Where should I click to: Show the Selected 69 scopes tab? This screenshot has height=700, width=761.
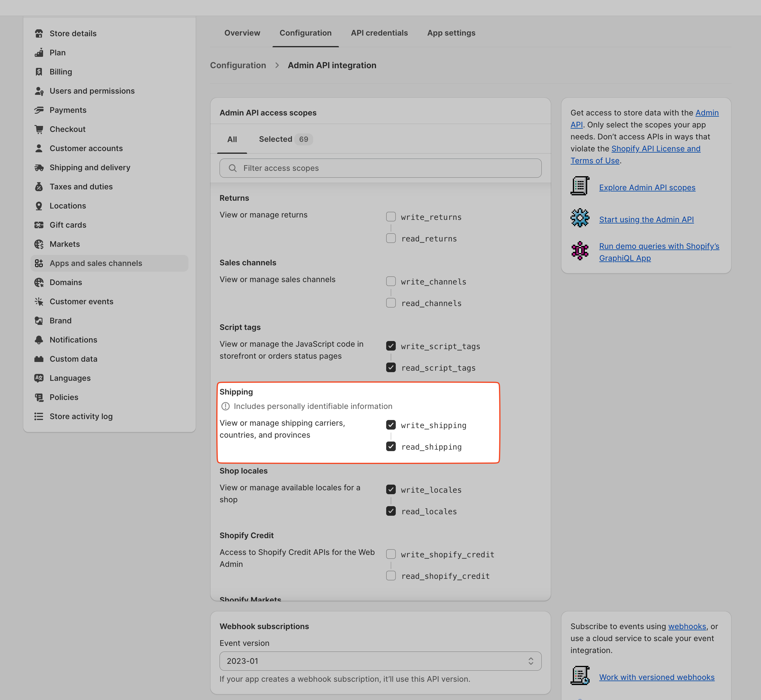pyautogui.click(x=285, y=139)
